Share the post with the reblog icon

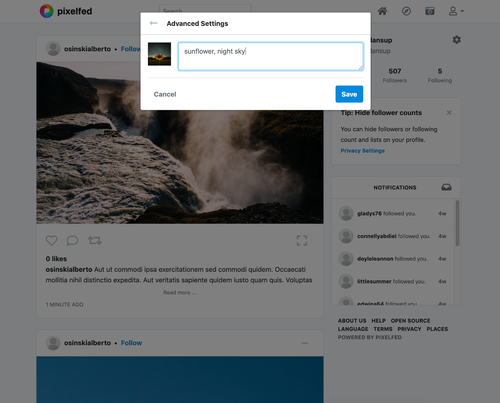click(x=95, y=240)
